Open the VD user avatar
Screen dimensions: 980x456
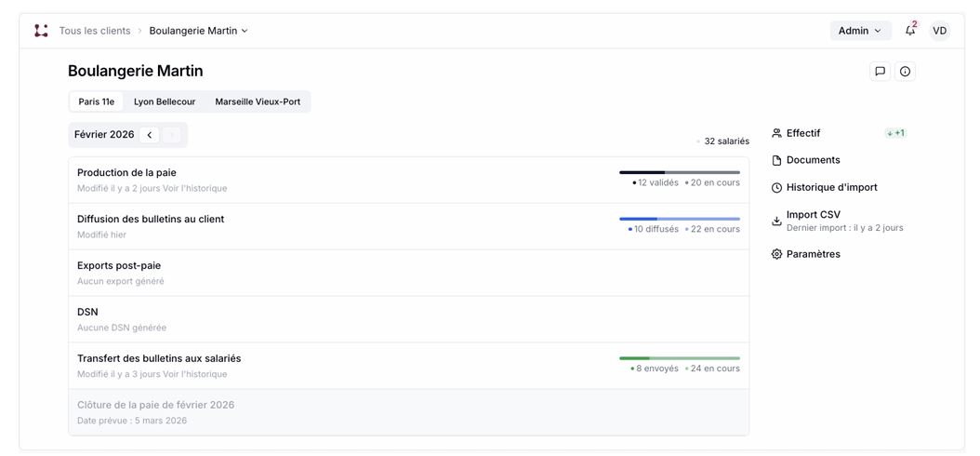(939, 31)
